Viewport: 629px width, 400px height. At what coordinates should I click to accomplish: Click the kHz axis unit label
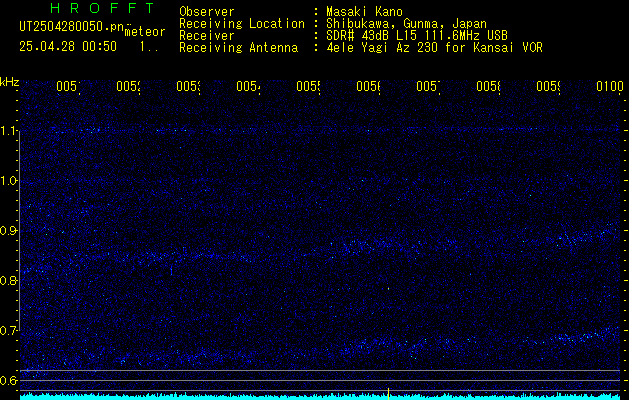tap(10, 82)
